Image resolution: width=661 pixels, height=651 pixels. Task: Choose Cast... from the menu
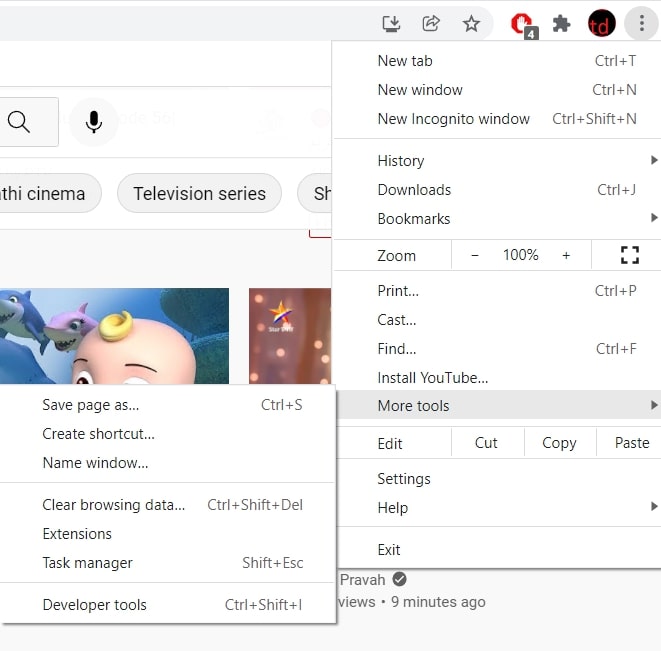pos(497,320)
